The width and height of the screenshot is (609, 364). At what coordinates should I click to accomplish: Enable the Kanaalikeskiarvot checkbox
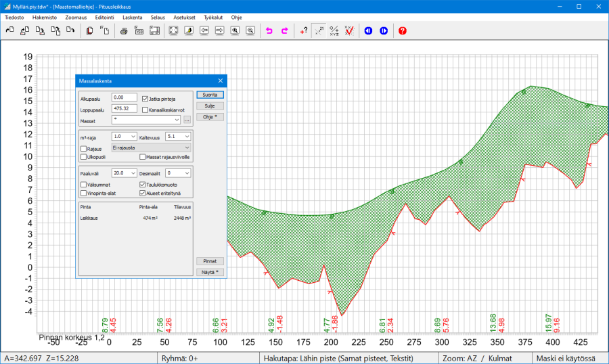145,110
